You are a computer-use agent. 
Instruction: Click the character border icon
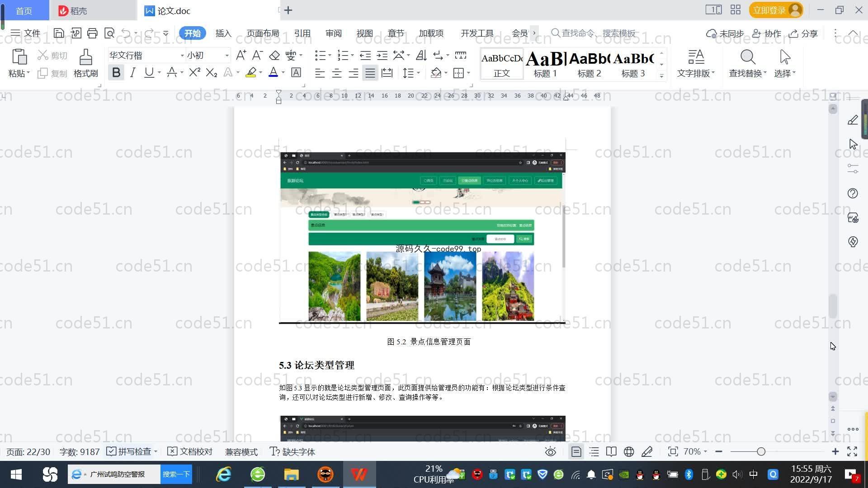[296, 72]
